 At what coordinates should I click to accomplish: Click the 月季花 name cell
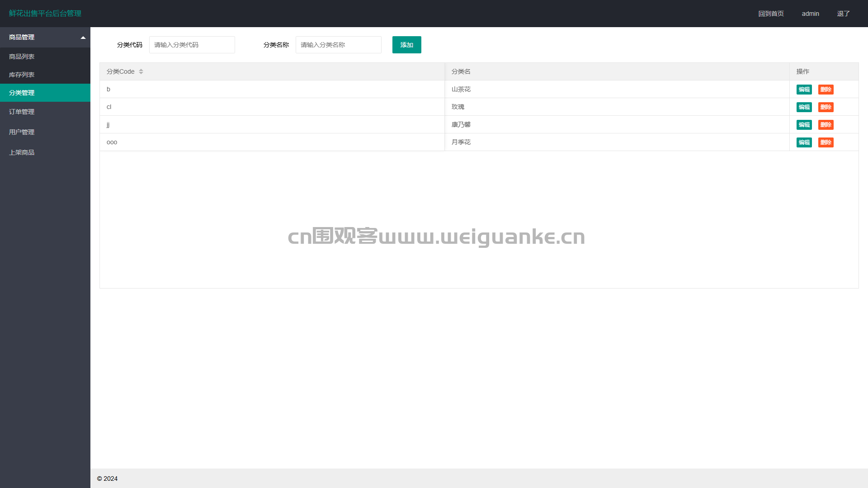617,142
